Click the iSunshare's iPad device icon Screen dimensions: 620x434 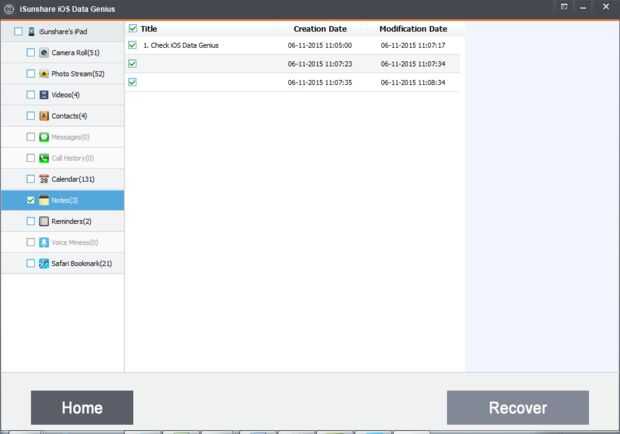32,32
